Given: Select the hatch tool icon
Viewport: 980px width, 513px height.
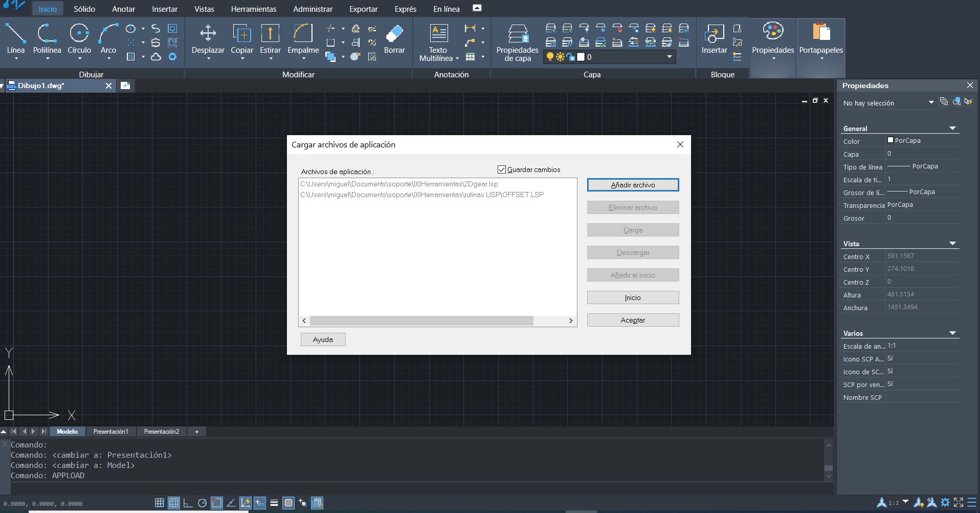Looking at the screenshot, I should pos(131,57).
